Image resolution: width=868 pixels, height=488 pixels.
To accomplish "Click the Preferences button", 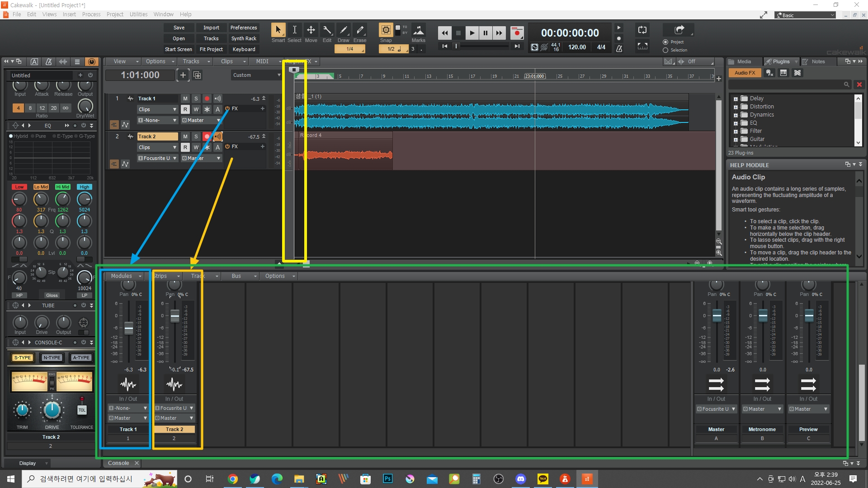I will (x=244, y=28).
